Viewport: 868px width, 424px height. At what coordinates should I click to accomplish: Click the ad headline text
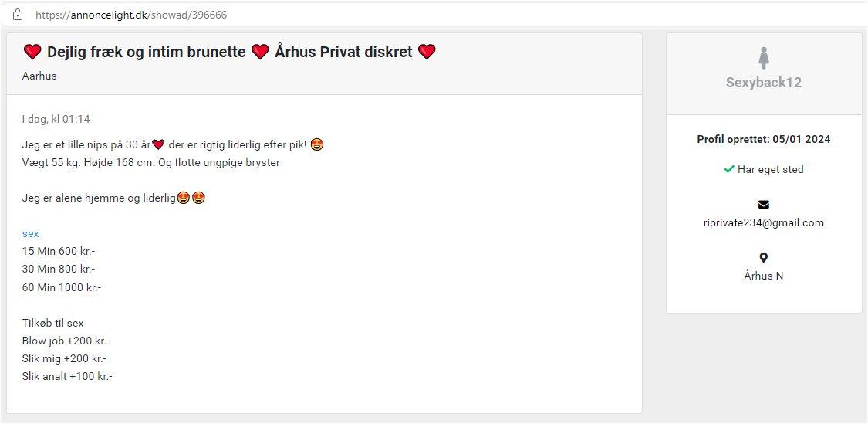147,53
